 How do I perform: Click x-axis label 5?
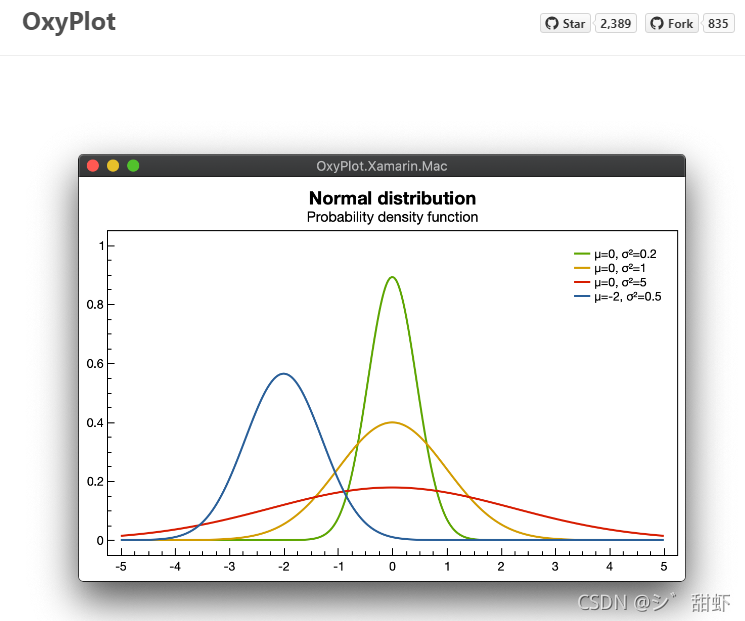pyautogui.click(x=664, y=566)
